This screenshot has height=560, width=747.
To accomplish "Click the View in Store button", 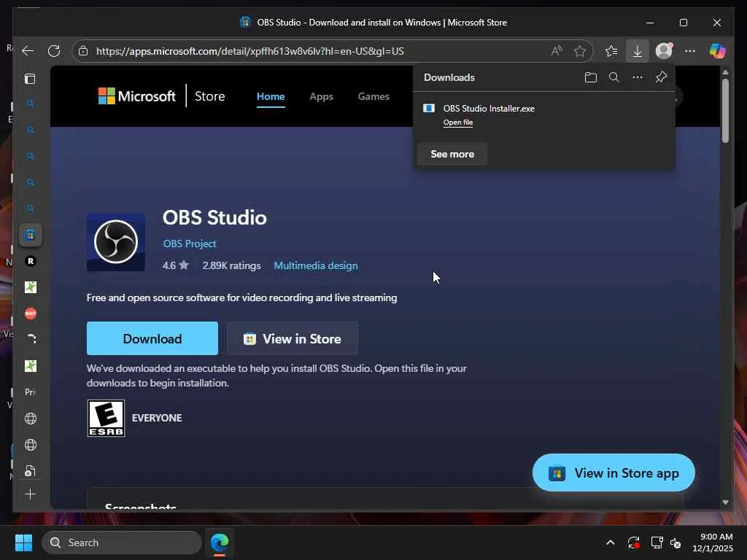I will [292, 338].
